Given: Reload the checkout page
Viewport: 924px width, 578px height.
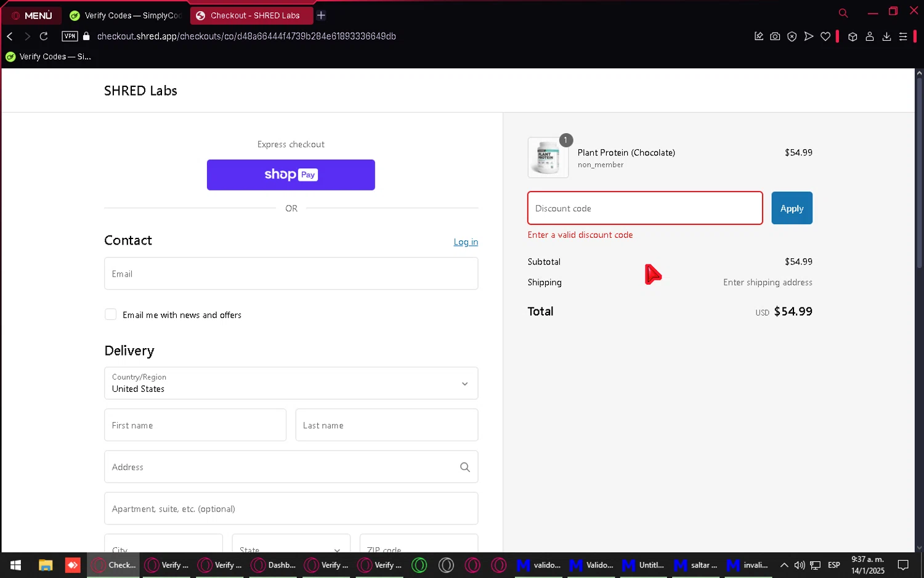Looking at the screenshot, I should coord(44,36).
